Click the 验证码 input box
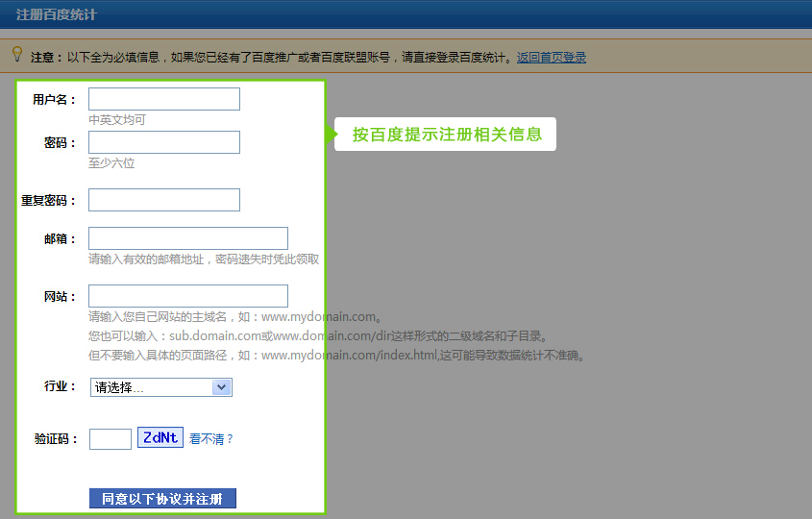 (110, 439)
